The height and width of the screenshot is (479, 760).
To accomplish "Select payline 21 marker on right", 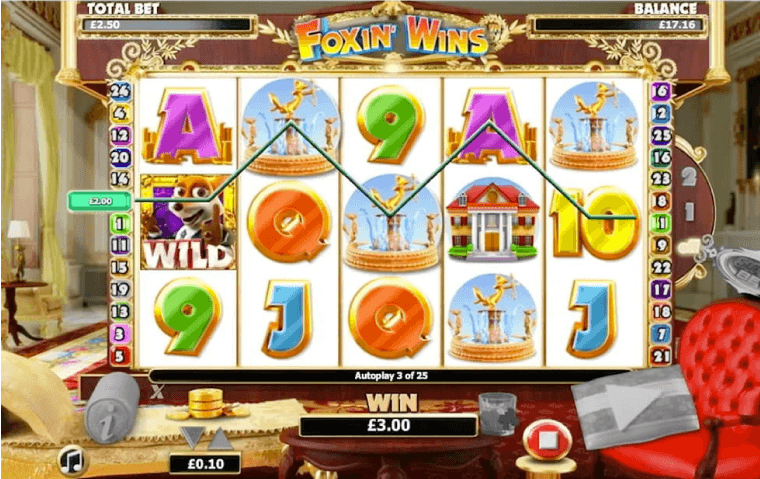I will 661,356.
